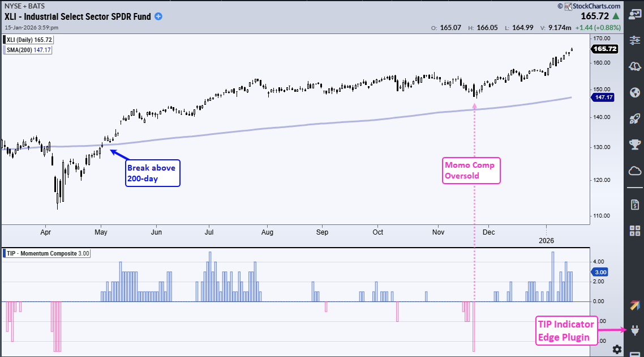This screenshot has height=357, width=644.
Task: Select the SMA(200) legend label
Action: click(28, 50)
